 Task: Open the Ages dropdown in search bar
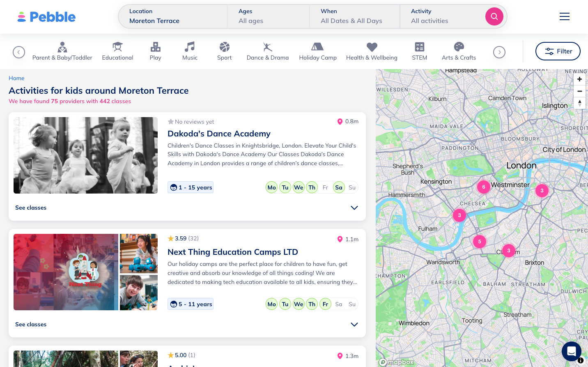coord(268,16)
